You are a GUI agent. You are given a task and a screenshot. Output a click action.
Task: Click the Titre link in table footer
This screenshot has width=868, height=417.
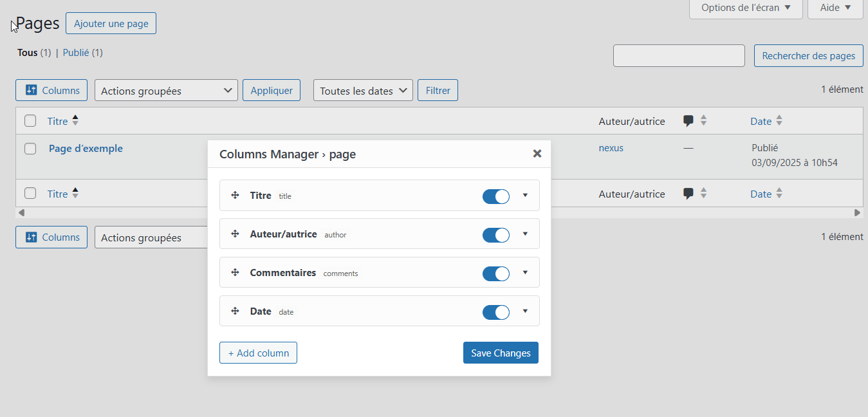[57, 194]
